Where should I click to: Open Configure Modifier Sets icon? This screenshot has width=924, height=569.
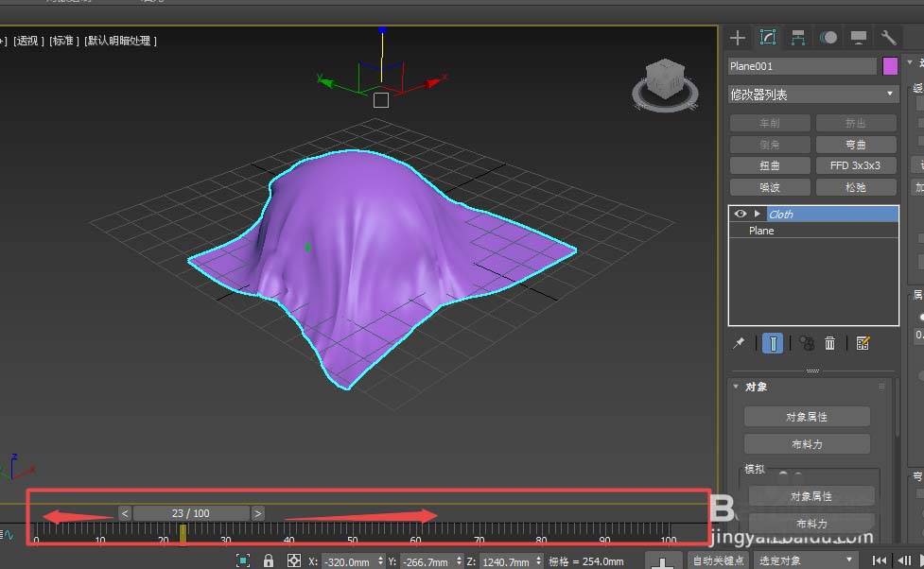tap(863, 344)
